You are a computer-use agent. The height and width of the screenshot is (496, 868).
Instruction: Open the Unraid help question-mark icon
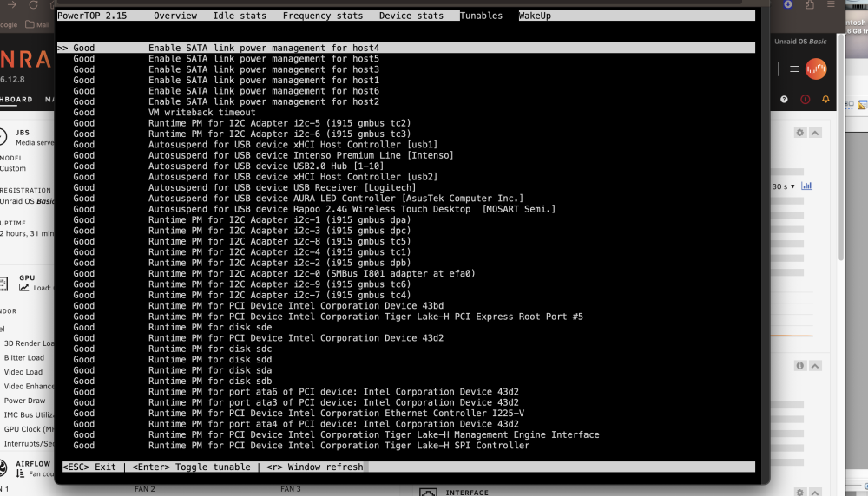click(x=784, y=100)
